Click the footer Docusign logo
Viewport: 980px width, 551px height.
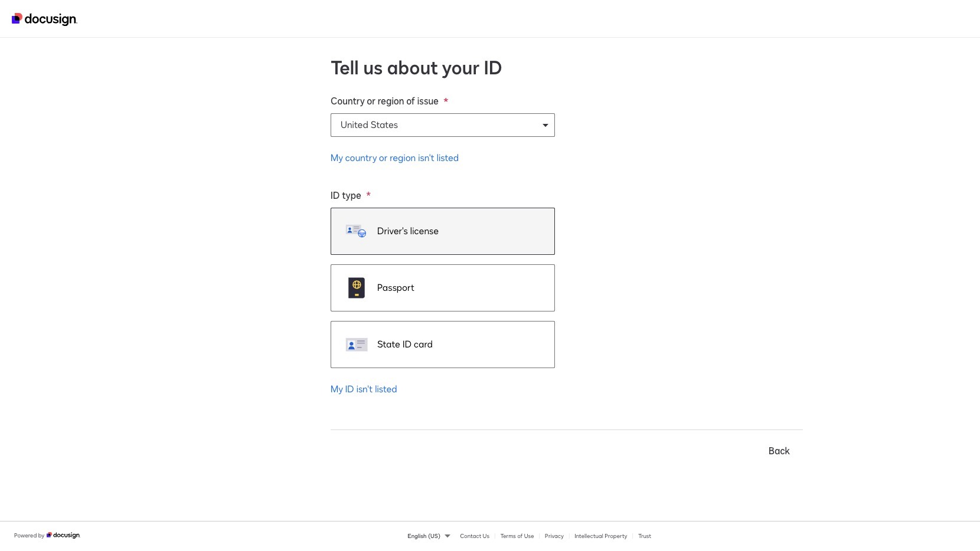coord(63,536)
